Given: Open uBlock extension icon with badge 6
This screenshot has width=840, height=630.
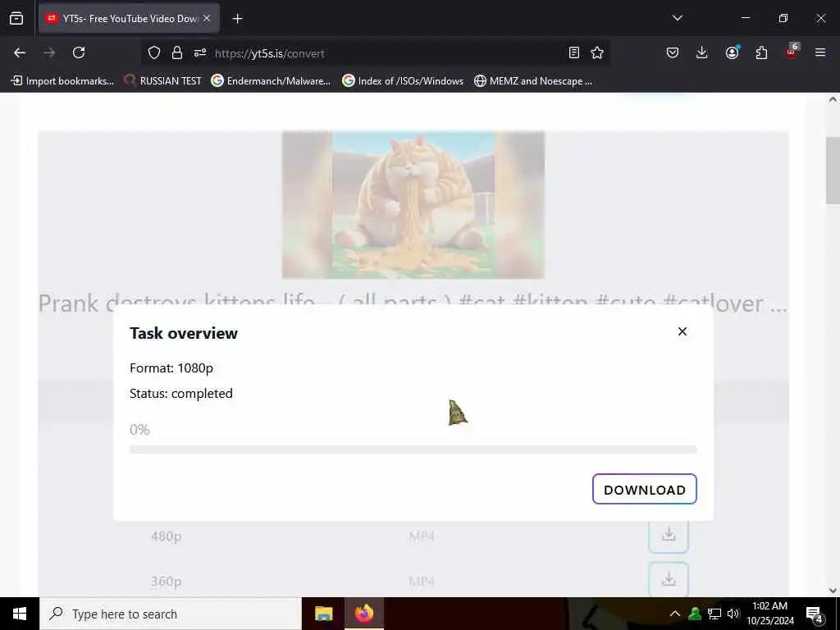Looking at the screenshot, I should pos(792,52).
